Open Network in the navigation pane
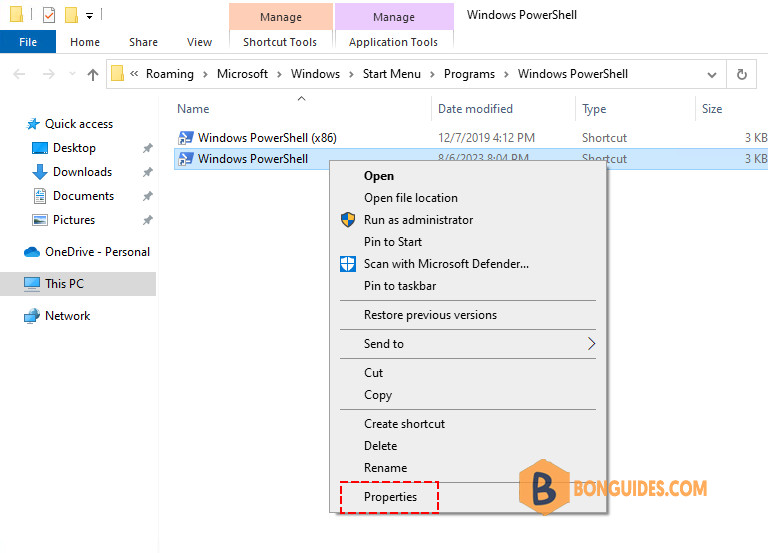 coord(68,316)
